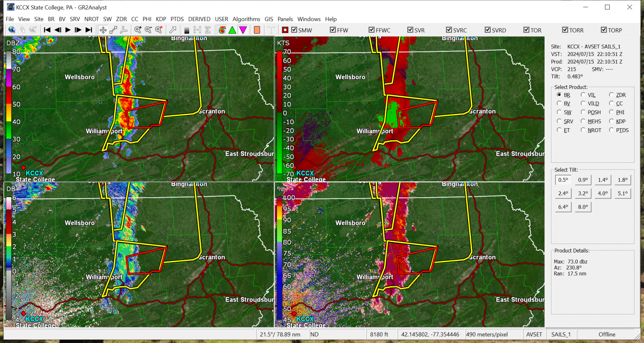Toggle the TORP checkbox
644x343 pixels.
[604, 30]
